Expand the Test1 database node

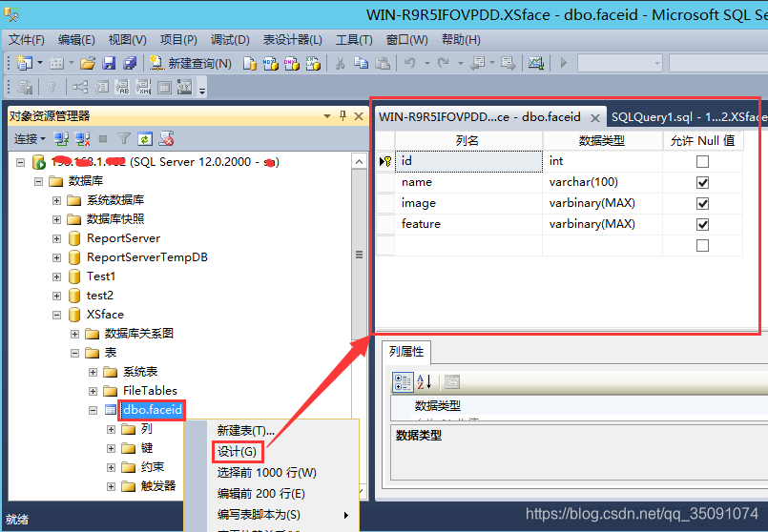(x=57, y=277)
